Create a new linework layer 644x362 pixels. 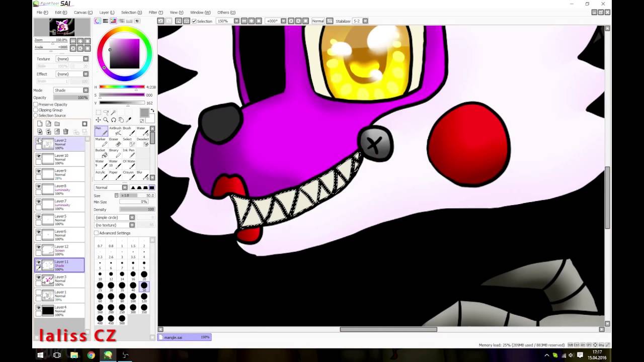coord(48,124)
